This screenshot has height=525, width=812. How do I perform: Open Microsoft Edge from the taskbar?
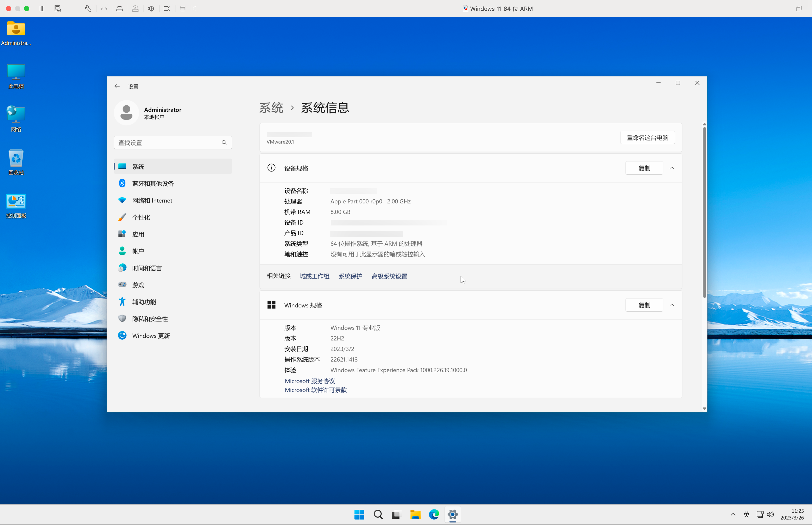pyautogui.click(x=434, y=514)
